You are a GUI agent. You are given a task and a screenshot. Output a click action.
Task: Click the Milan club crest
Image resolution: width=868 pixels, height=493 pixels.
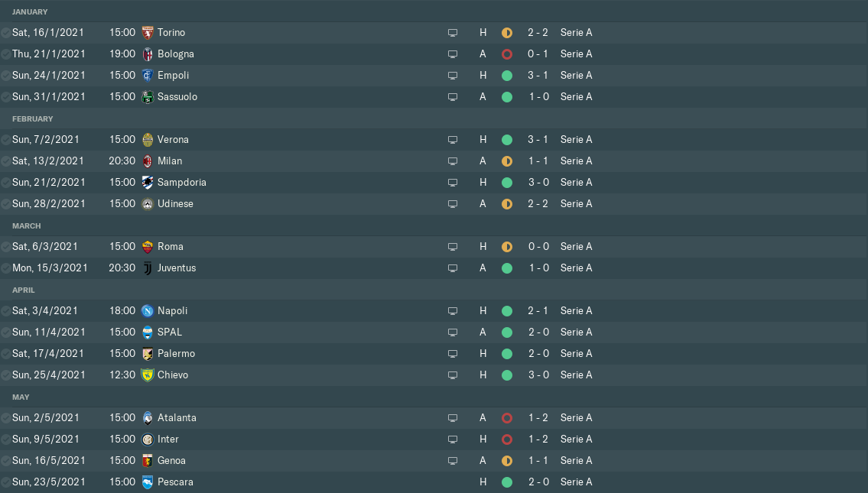(148, 161)
